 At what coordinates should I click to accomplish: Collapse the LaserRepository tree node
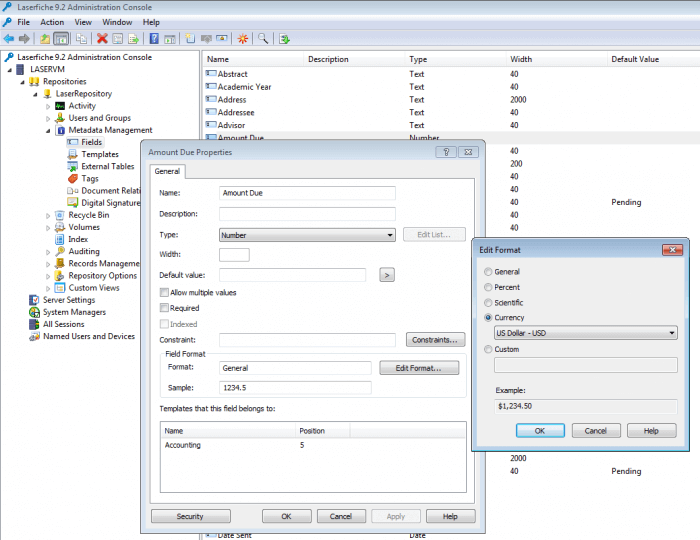coord(35,94)
